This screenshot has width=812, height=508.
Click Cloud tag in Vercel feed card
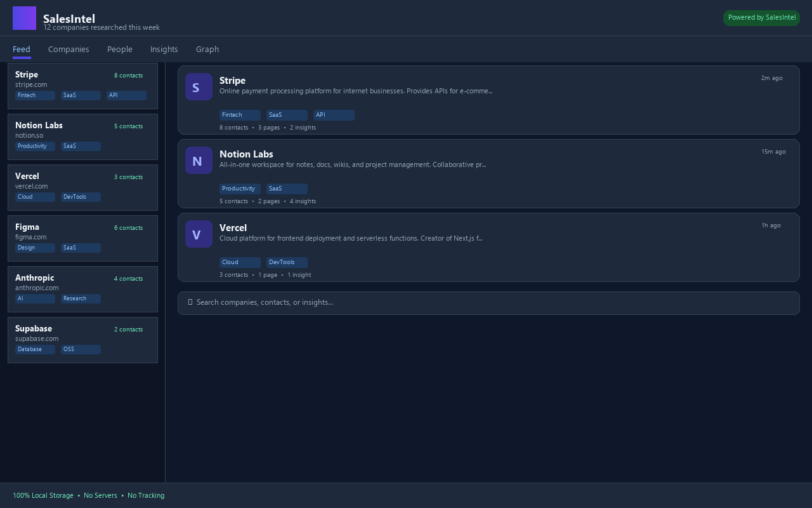click(240, 262)
